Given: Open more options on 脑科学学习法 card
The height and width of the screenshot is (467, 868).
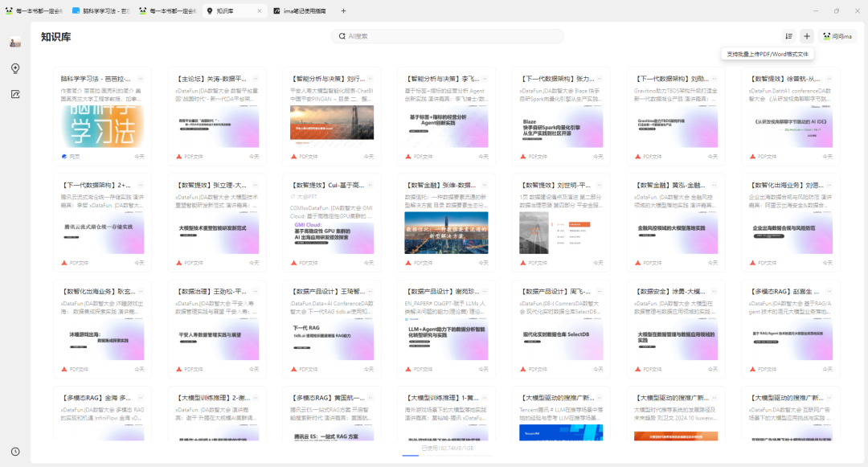Looking at the screenshot, I should (141, 79).
